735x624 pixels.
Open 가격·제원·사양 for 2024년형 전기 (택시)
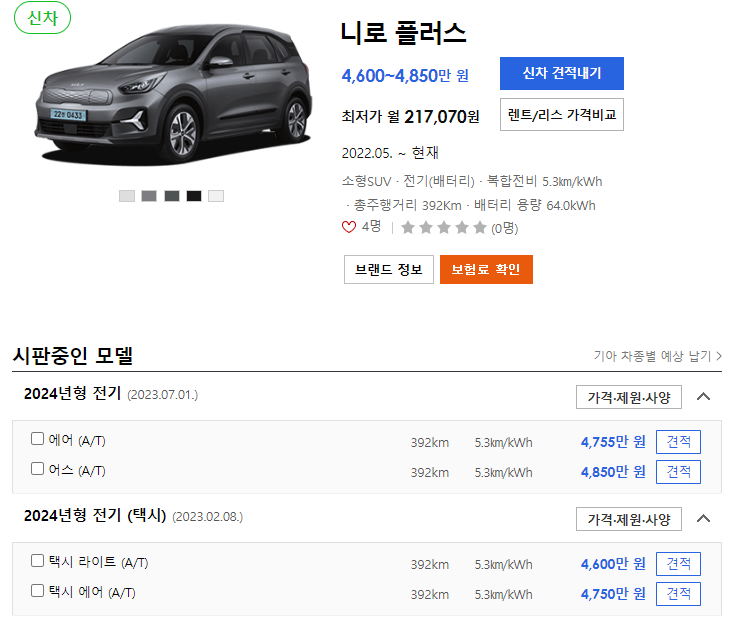pyautogui.click(x=629, y=519)
